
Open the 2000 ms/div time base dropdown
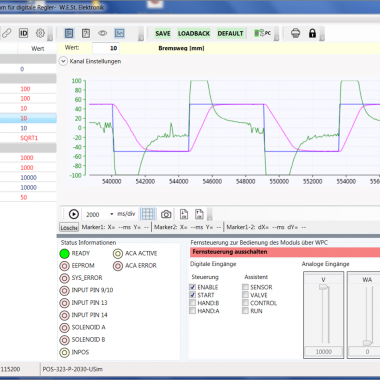(112, 214)
